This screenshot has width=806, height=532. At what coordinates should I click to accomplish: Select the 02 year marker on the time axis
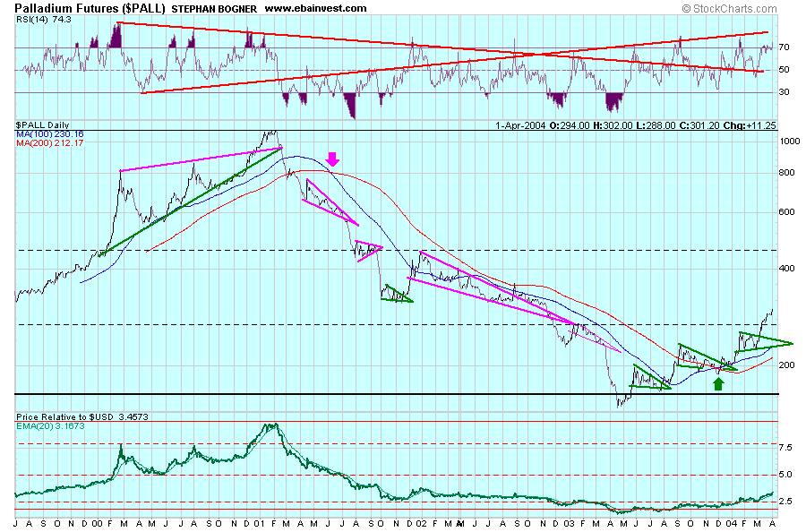423,522
